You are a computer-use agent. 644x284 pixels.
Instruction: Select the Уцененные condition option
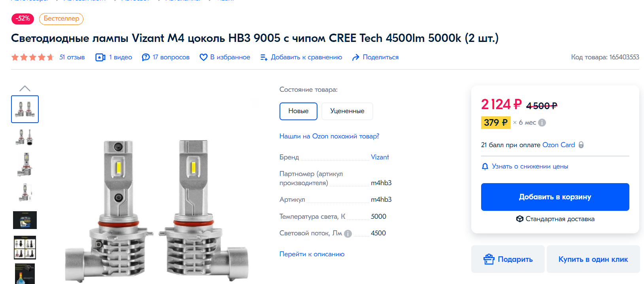pos(347,111)
